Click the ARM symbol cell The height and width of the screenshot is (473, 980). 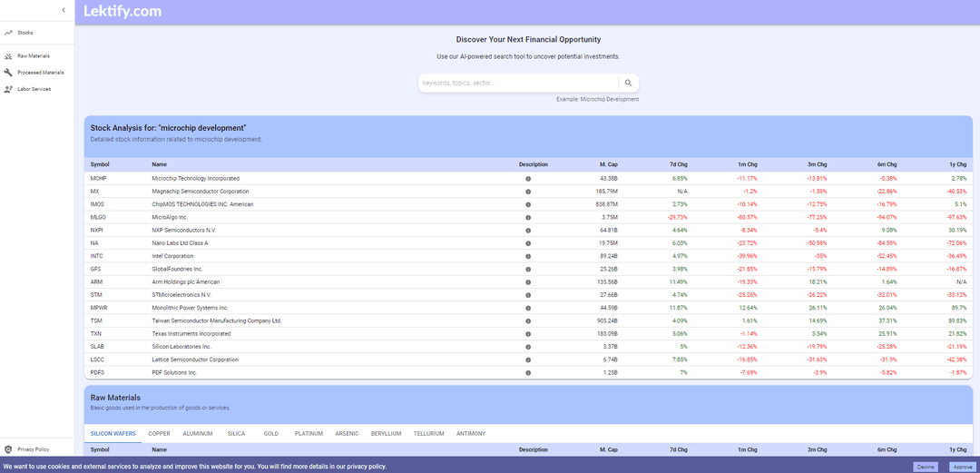[96, 282]
